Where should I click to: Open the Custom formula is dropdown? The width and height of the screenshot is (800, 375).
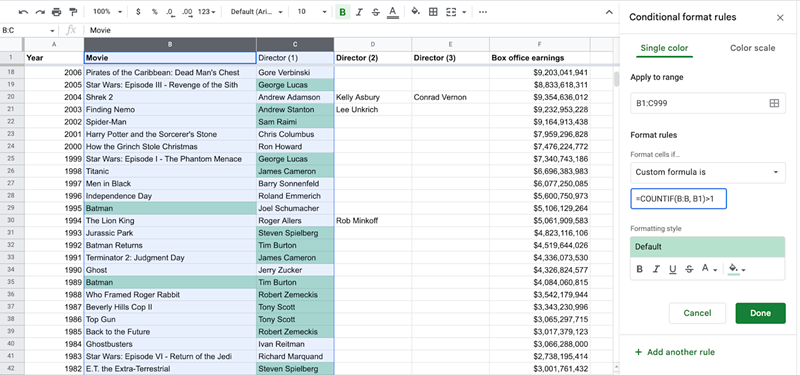[708, 172]
